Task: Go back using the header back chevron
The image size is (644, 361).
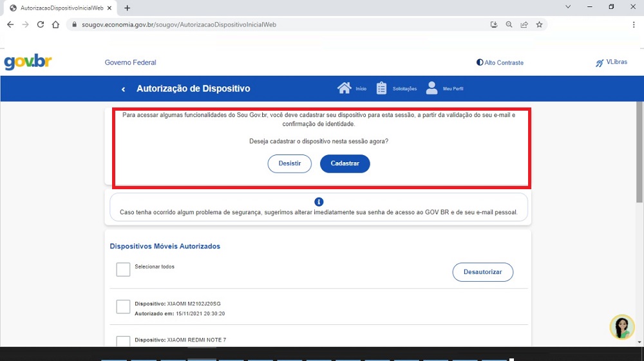Action: pyautogui.click(x=124, y=89)
